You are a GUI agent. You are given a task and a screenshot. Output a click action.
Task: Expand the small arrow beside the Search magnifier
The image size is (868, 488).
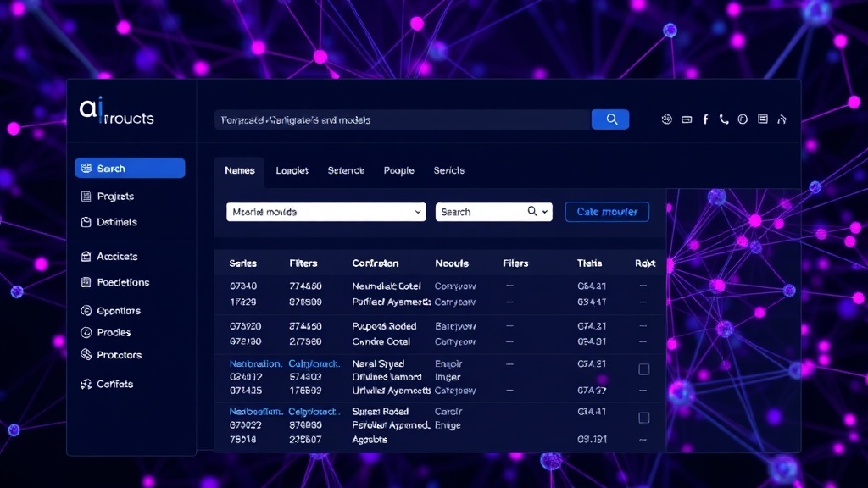click(x=545, y=212)
